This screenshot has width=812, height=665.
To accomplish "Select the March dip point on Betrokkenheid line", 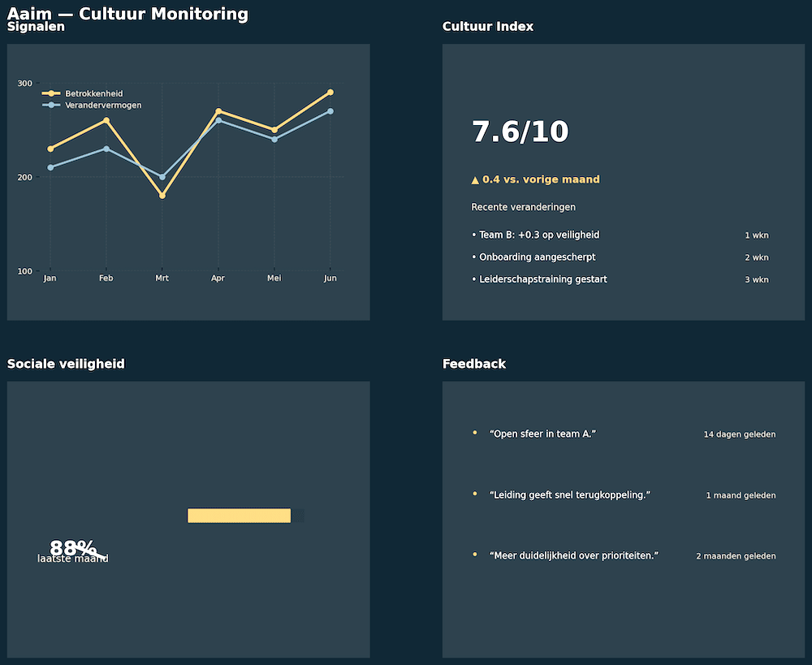I will (x=162, y=195).
